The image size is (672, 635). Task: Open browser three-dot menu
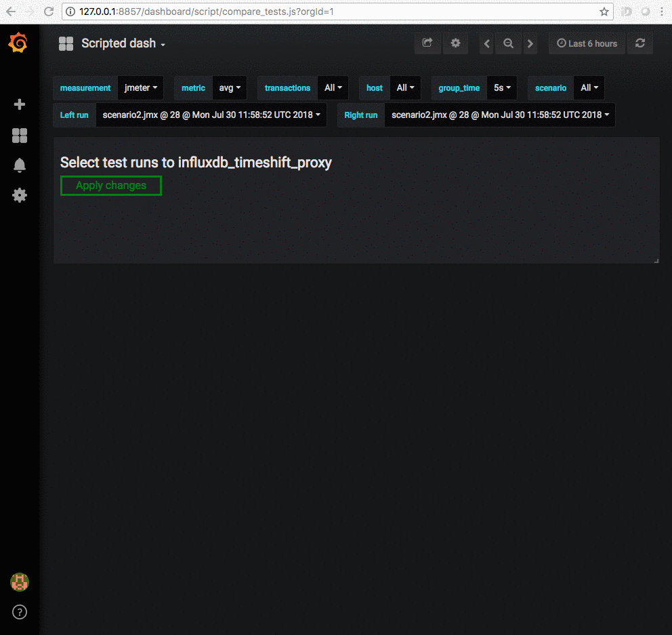coord(662,12)
